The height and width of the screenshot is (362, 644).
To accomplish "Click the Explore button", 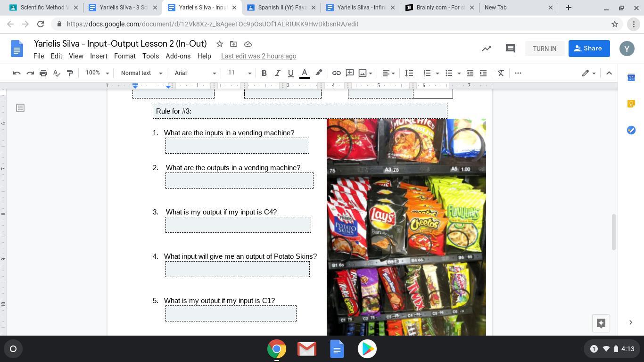I will pyautogui.click(x=601, y=323).
